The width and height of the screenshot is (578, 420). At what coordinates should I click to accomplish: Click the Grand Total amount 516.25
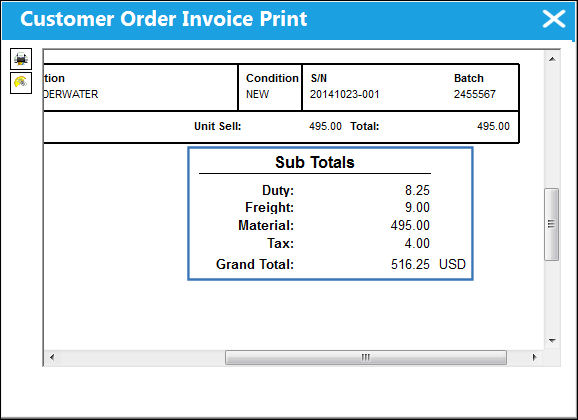pos(410,265)
